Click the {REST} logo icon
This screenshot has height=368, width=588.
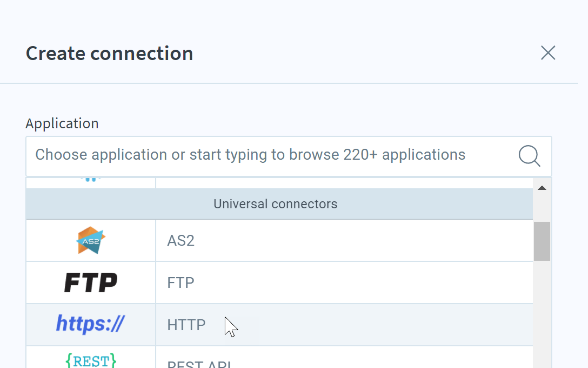click(91, 360)
